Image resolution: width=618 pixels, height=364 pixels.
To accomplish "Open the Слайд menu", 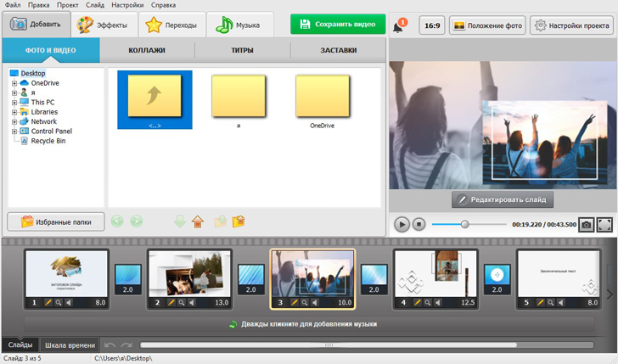I will [x=94, y=5].
